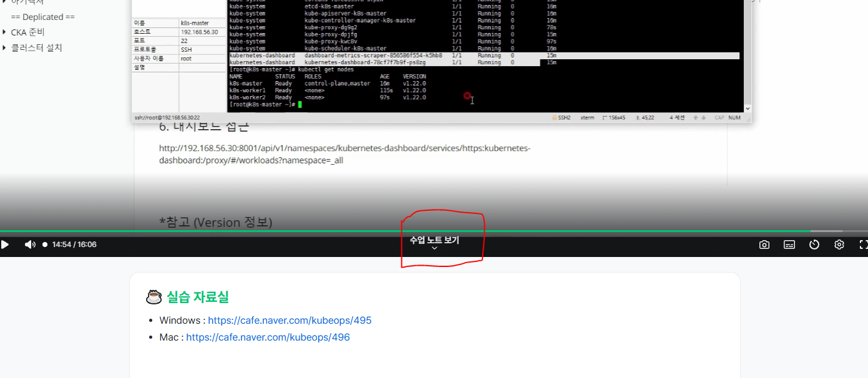Select the 클러스터 설치 tree item
The image size is (868, 378).
pos(37,47)
